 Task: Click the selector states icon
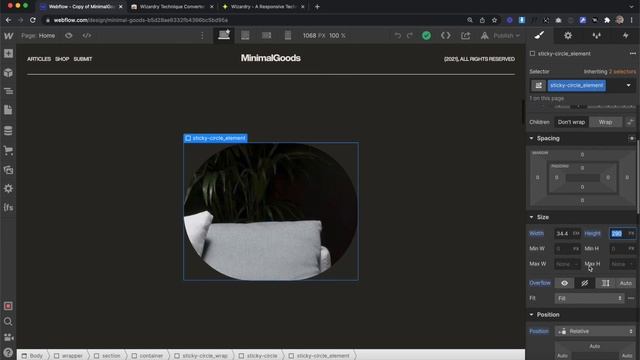point(538,85)
